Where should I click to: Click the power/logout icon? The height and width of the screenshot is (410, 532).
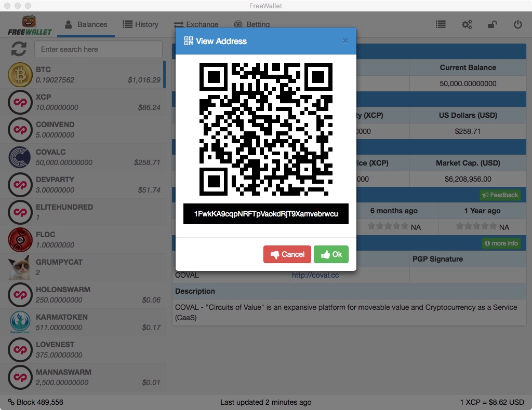tap(517, 24)
